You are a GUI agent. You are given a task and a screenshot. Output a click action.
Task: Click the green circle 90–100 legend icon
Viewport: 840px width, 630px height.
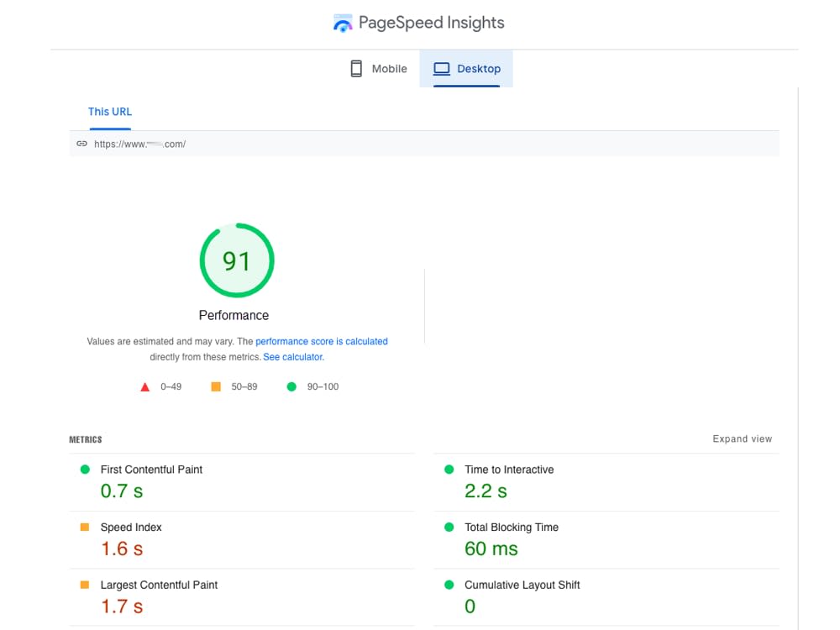point(291,386)
